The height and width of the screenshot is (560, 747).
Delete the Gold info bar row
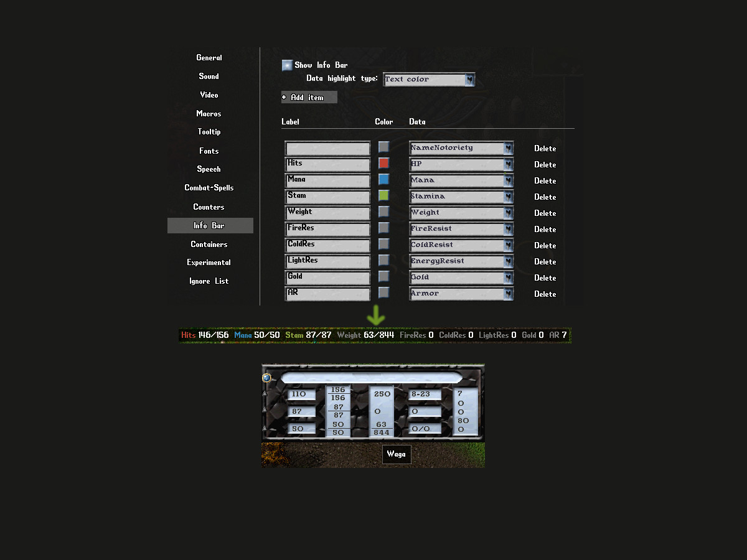(545, 278)
